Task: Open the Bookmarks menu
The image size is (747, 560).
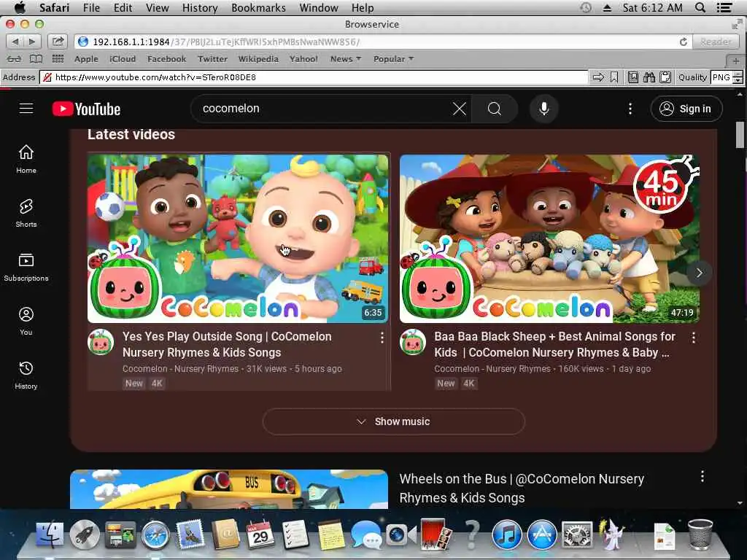Action: coord(259,7)
